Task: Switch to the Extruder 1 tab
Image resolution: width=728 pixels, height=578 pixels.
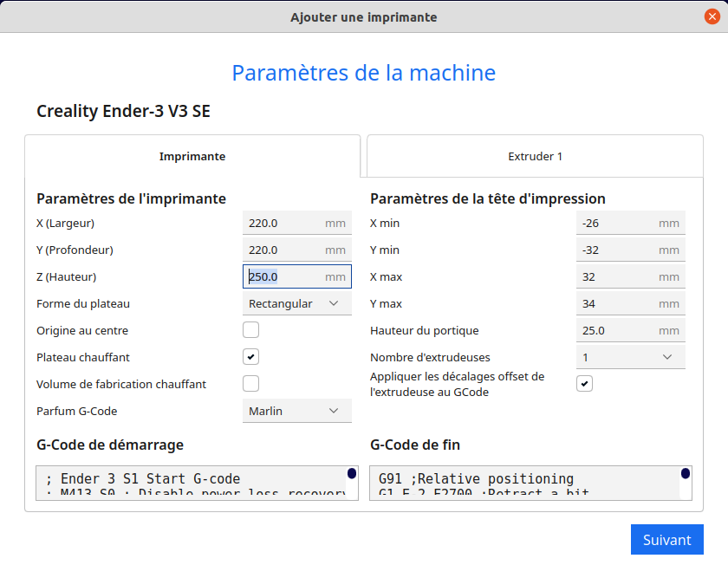Action: coord(535,157)
